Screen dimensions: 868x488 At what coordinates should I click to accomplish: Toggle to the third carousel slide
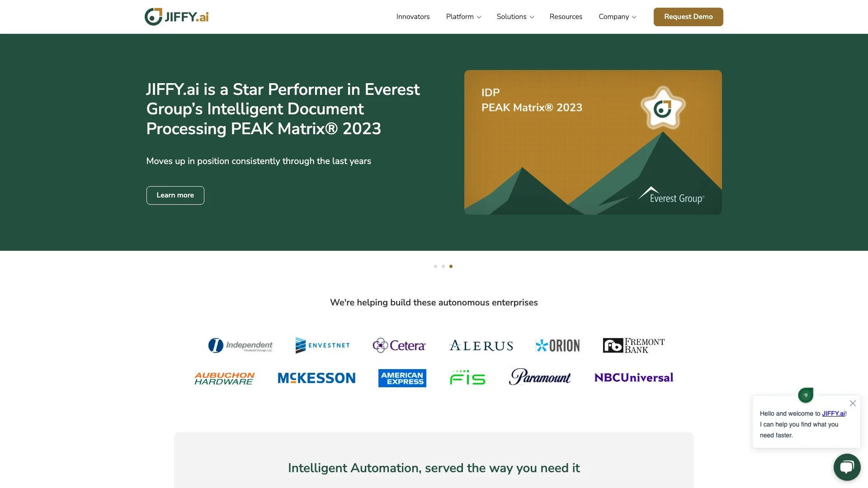(451, 266)
